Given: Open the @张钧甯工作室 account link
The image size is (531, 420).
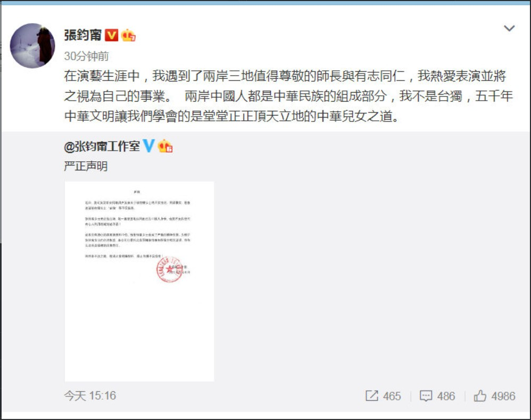Looking at the screenshot, I should tap(102, 146).
